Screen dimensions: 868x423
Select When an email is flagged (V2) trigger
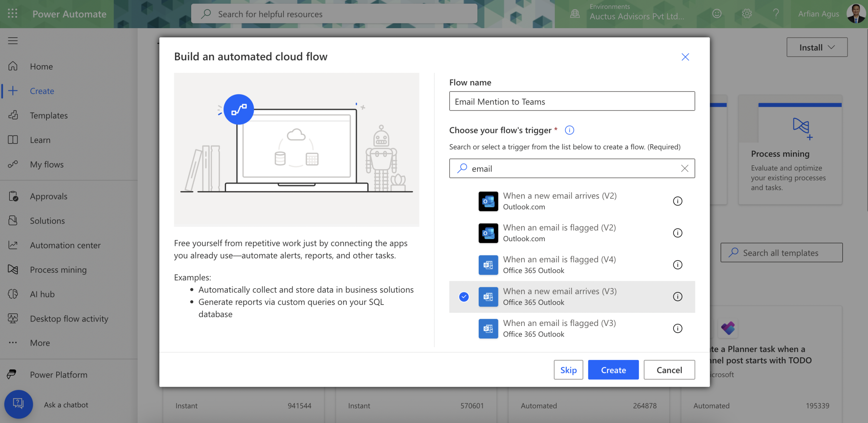tap(572, 233)
